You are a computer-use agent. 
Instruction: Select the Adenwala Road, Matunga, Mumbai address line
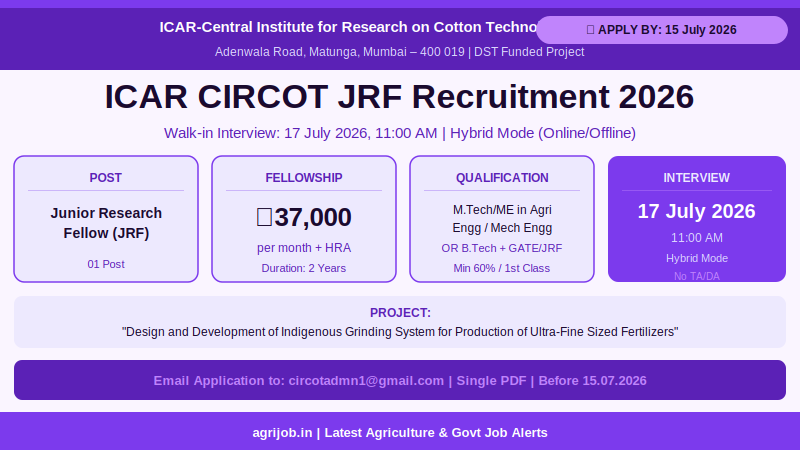point(399,52)
